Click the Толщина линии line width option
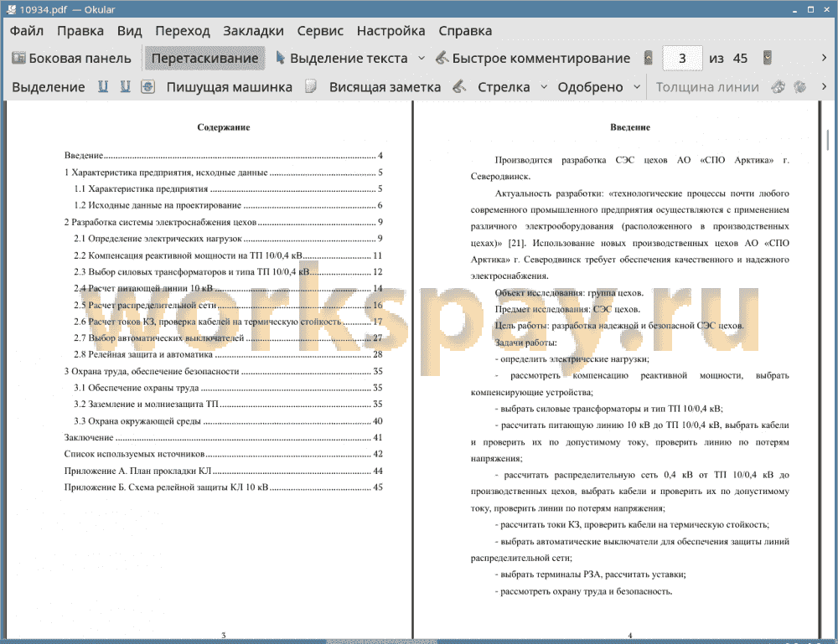The height and width of the screenshot is (644, 838). click(x=707, y=87)
